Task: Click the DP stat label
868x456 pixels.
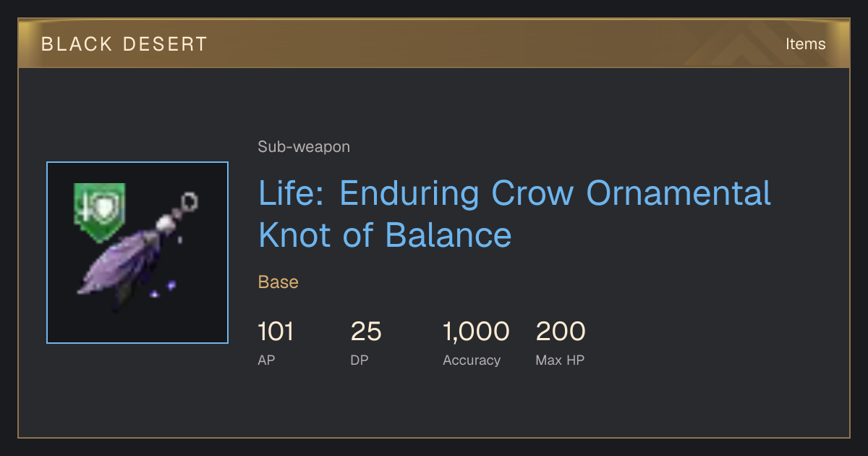Action: pyautogui.click(x=359, y=360)
